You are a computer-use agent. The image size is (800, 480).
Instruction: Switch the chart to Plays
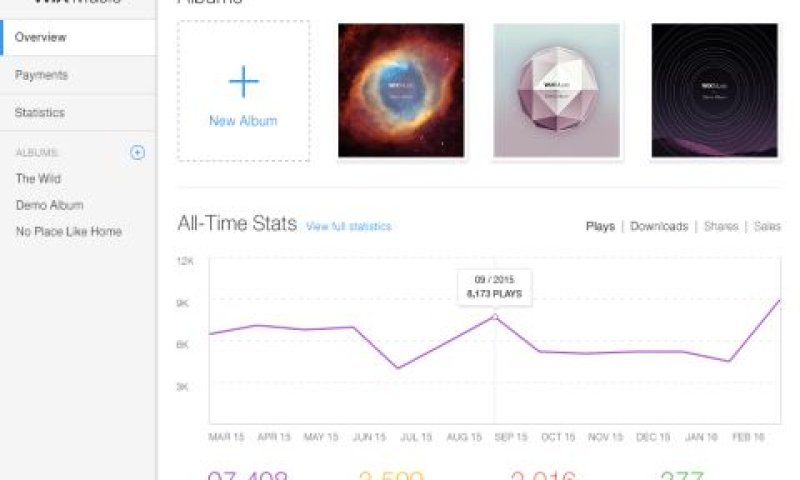pos(600,226)
